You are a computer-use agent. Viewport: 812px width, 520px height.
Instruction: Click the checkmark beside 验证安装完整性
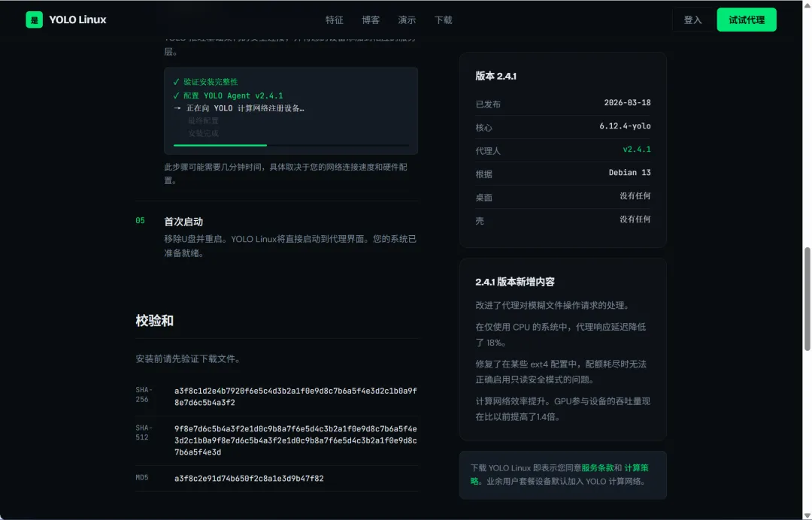point(176,82)
